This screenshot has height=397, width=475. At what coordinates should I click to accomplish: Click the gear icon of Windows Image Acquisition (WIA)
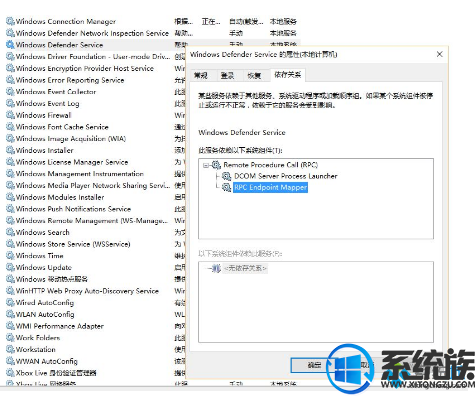point(10,138)
